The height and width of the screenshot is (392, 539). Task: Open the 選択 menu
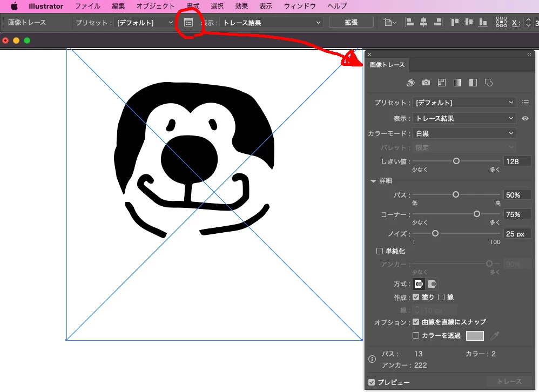(217, 6)
